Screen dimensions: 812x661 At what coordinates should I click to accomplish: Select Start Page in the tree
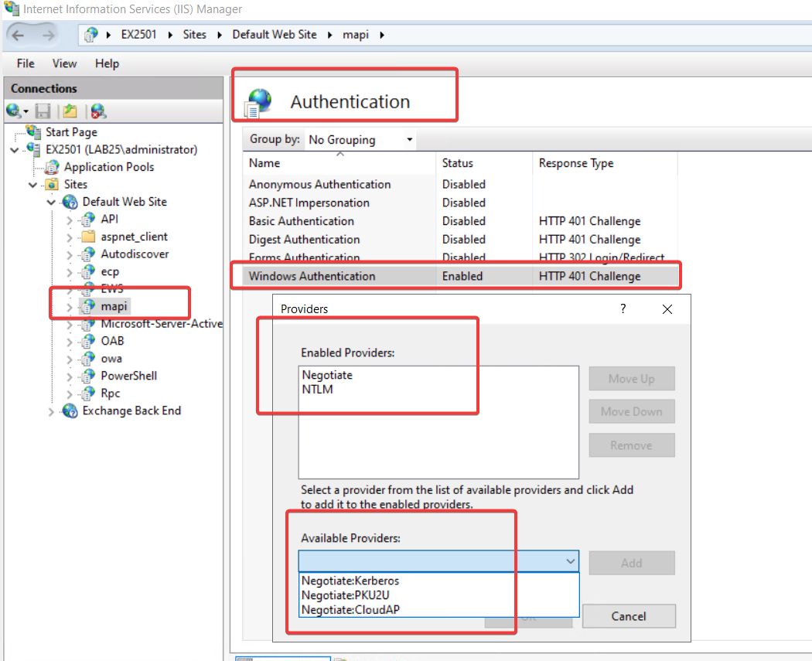point(71,132)
